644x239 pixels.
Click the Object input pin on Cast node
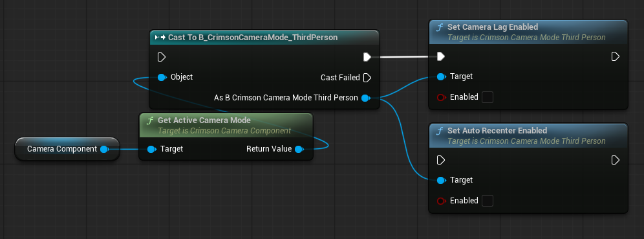pyautogui.click(x=162, y=77)
